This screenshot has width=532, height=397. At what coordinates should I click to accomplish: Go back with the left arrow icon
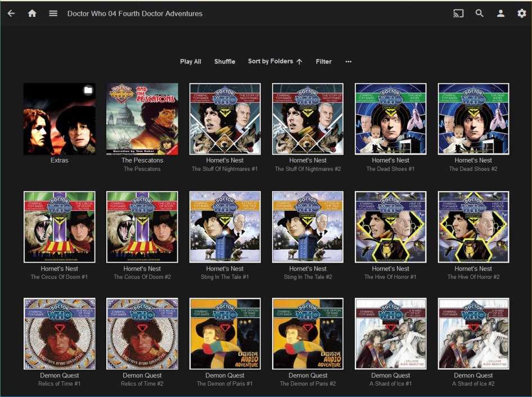coord(11,13)
